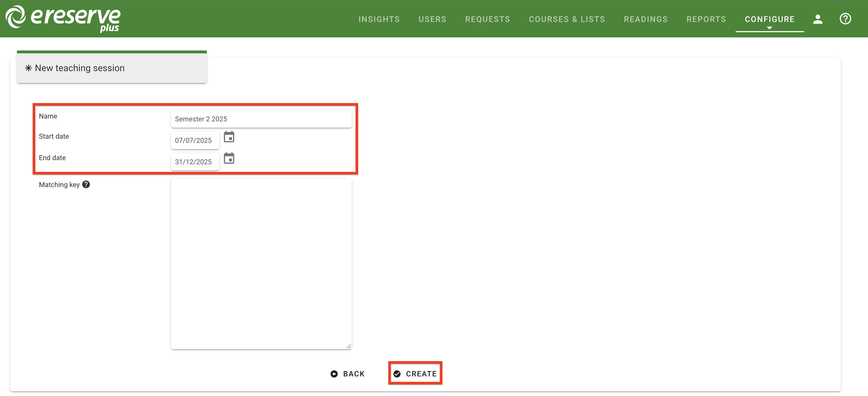Click the ereserve plus logo

point(63,19)
